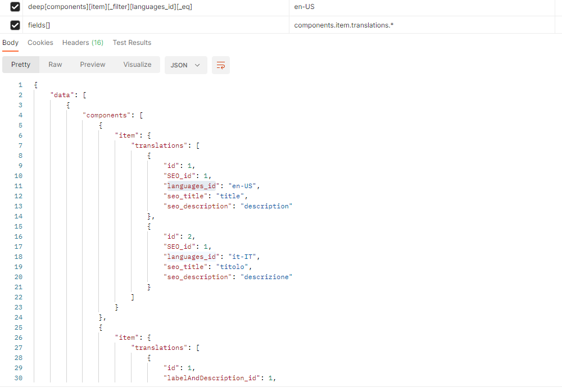View the Test Results tab

click(x=132, y=42)
